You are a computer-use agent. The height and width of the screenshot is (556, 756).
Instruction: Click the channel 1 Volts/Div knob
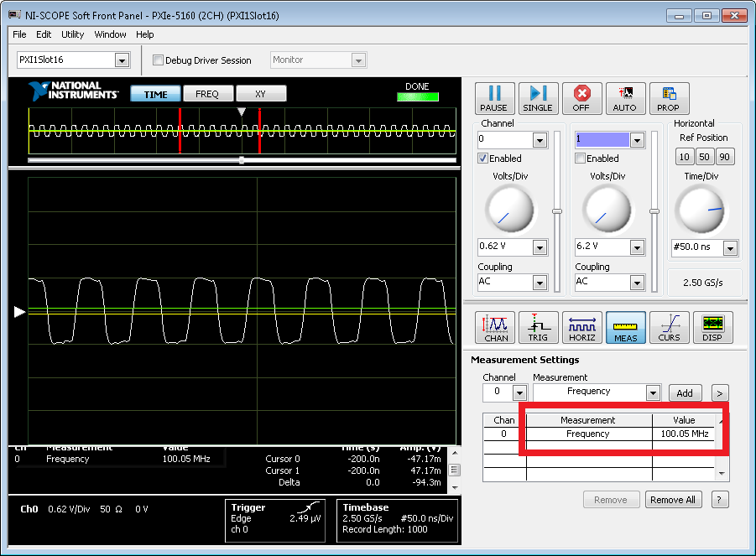point(607,210)
